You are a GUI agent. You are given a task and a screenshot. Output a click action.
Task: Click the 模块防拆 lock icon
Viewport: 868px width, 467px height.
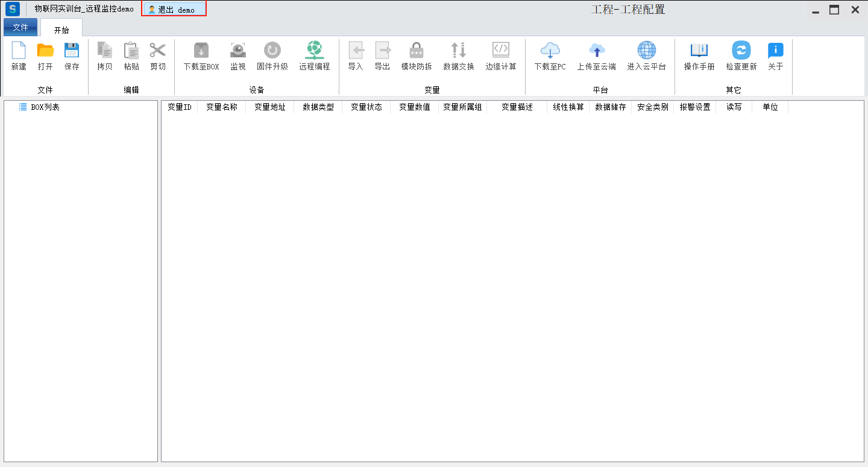(x=417, y=51)
